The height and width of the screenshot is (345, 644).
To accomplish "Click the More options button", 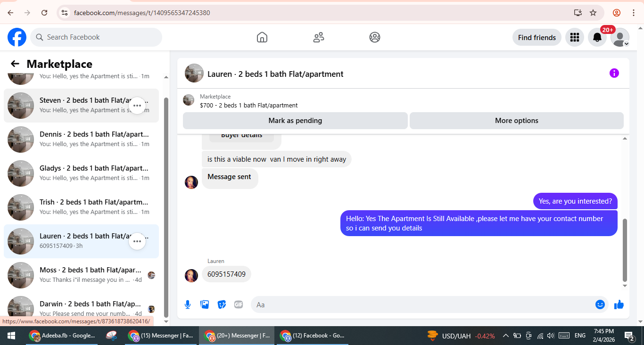I will click(x=517, y=121).
